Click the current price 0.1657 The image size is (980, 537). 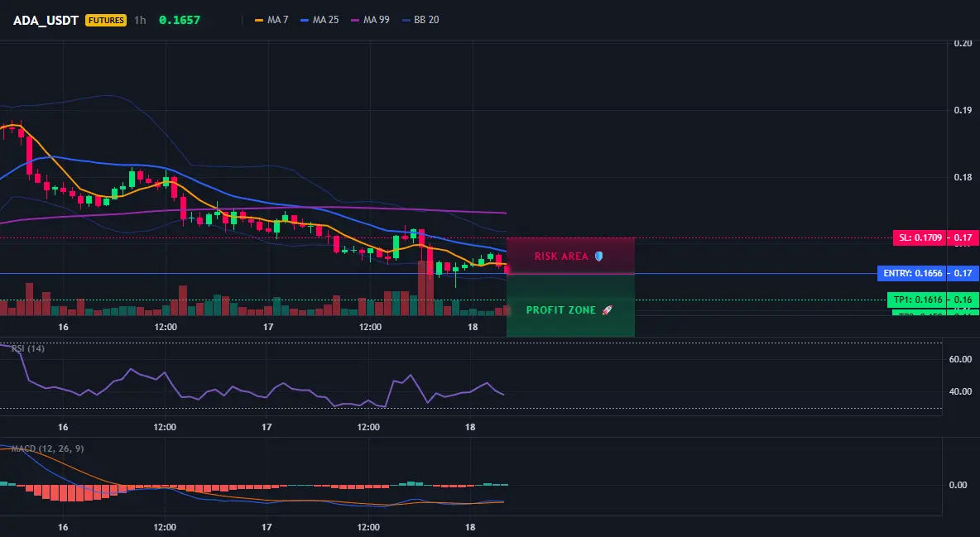[180, 20]
